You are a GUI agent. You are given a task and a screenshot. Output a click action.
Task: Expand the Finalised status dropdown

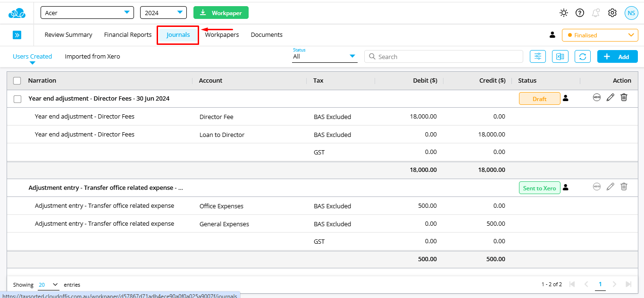pyautogui.click(x=600, y=35)
